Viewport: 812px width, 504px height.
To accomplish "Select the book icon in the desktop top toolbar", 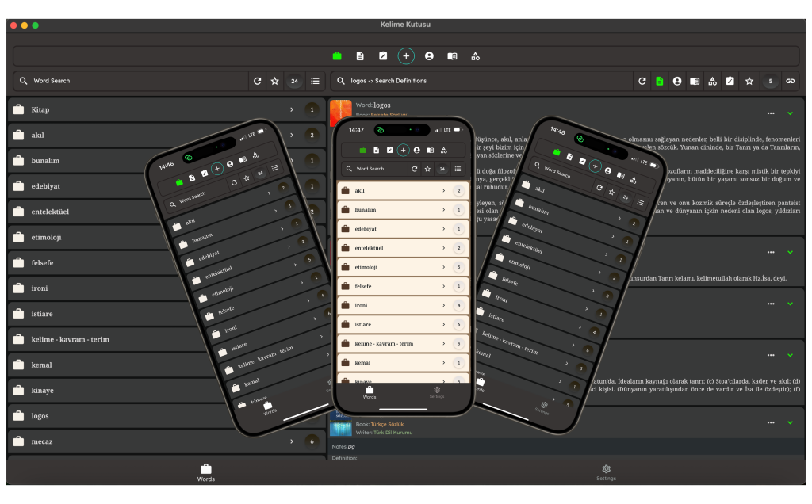I will [x=452, y=56].
